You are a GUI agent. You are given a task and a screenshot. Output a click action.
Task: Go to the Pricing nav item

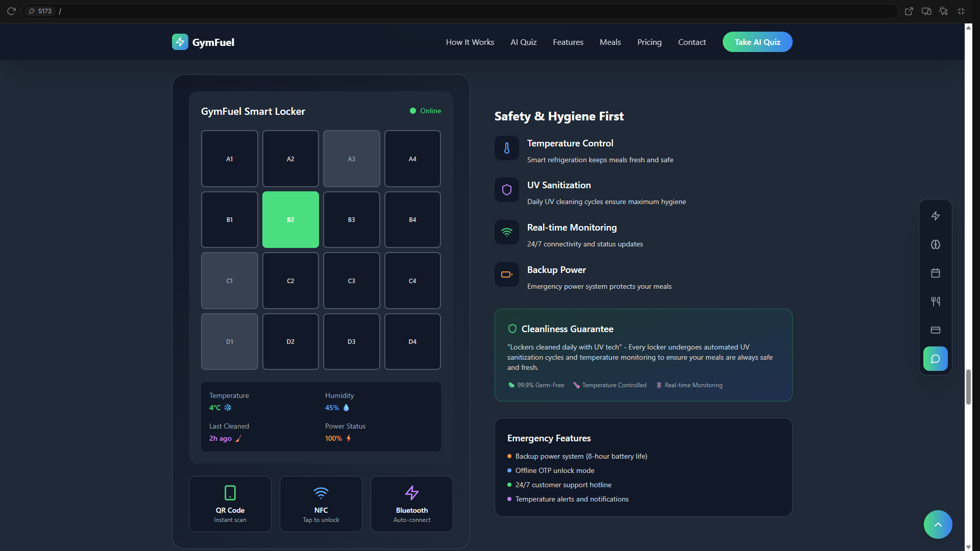[649, 42]
